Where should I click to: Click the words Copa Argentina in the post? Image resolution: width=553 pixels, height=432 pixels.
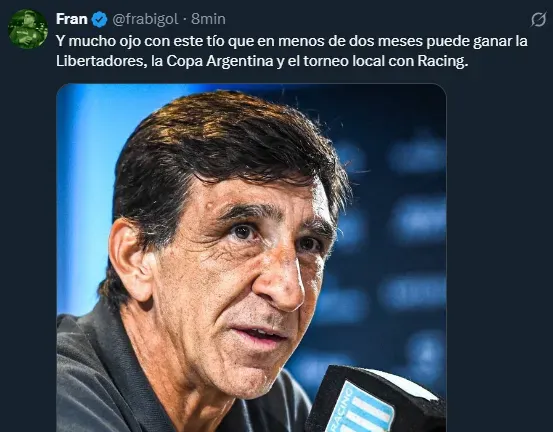pyautogui.click(x=219, y=61)
